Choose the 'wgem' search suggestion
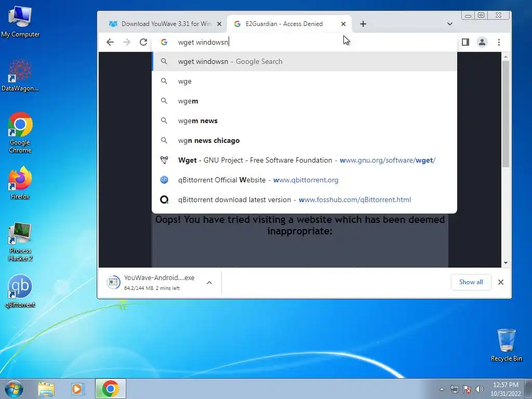 pos(304,101)
